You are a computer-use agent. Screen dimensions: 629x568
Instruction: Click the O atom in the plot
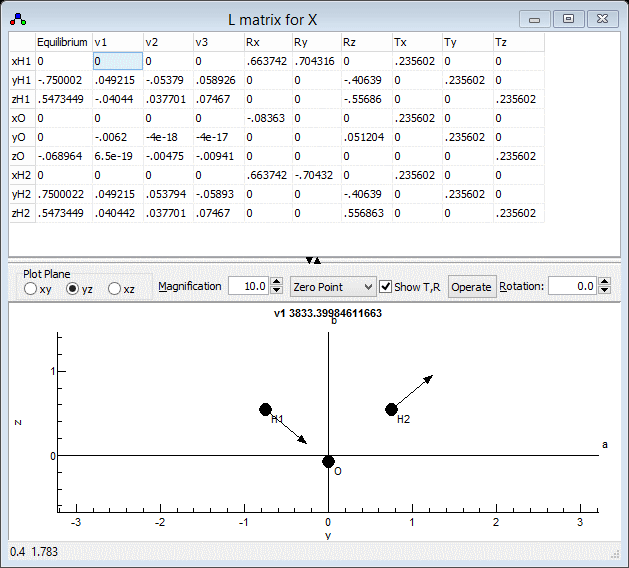coord(328,462)
